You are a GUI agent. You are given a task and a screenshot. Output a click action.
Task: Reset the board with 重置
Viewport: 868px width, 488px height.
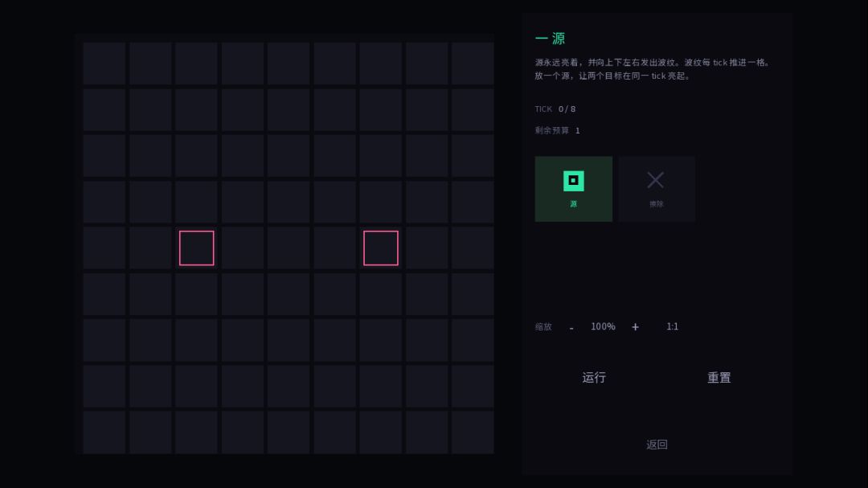[x=719, y=378]
